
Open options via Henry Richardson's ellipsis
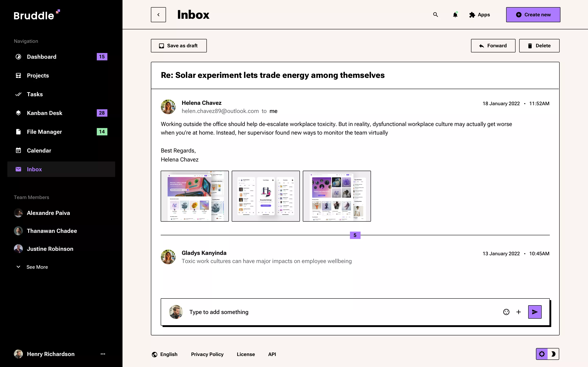pyautogui.click(x=103, y=354)
